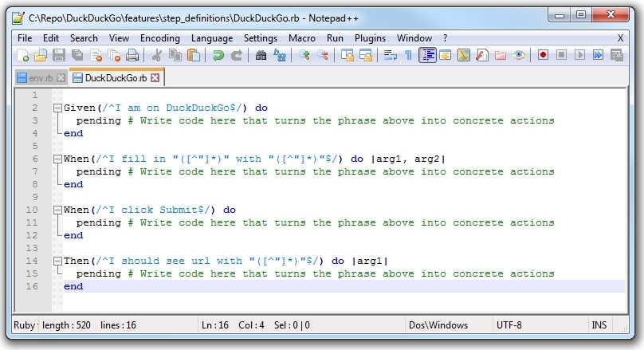Open the Replace dialog icon

point(280,55)
